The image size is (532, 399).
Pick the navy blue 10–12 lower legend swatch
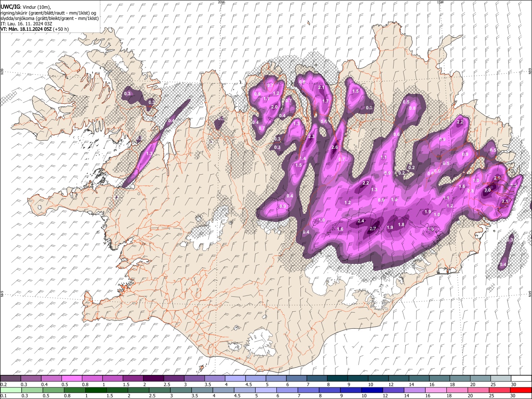tap(372, 390)
